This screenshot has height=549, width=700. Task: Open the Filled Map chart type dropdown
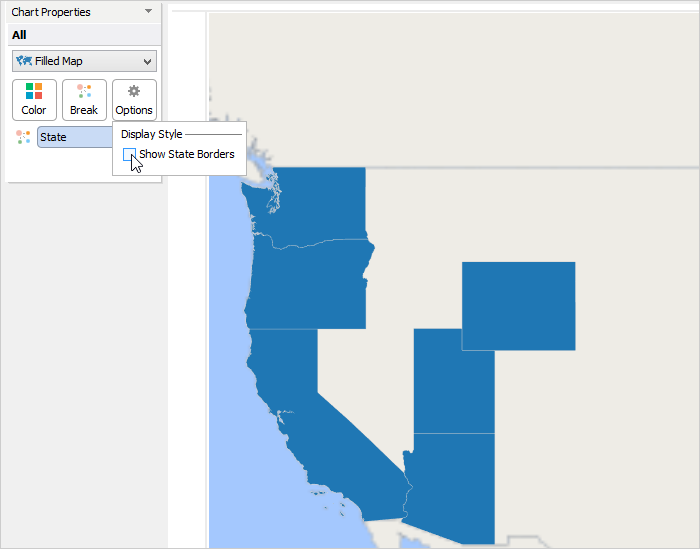click(84, 61)
